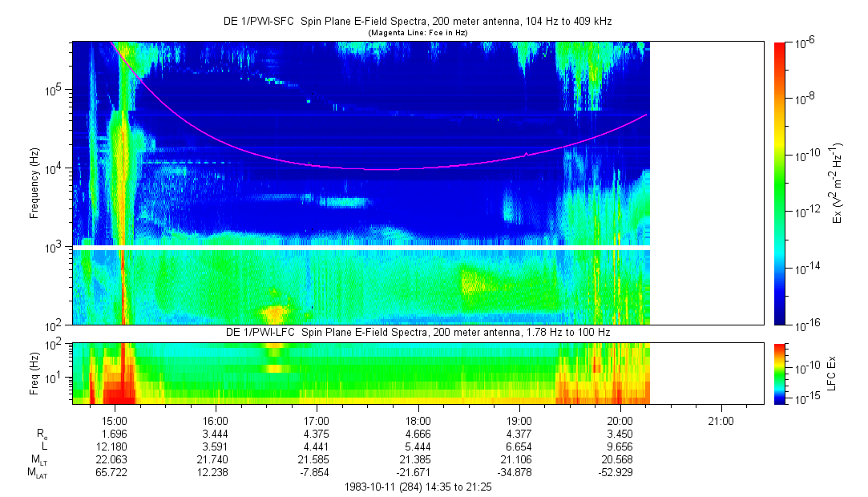Click the Frequency (Hz) y-axis label
Image resolution: width=868 pixels, height=497 pixels.
(34, 184)
